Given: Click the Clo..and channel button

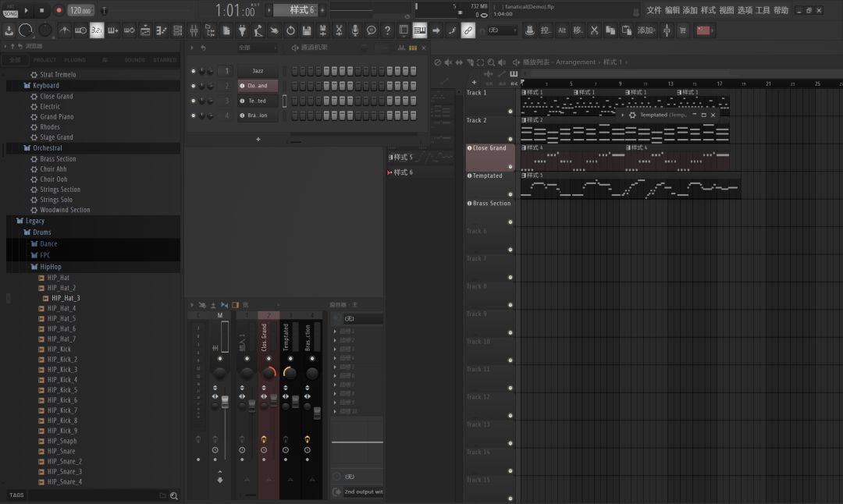Looking at the screenshot, I should (x=258, y=86).
